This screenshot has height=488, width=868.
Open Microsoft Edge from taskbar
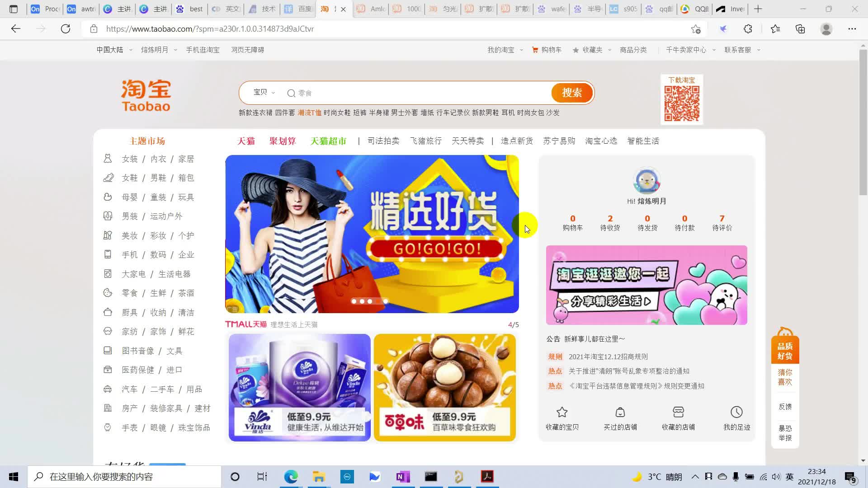[x=291, y=477]
